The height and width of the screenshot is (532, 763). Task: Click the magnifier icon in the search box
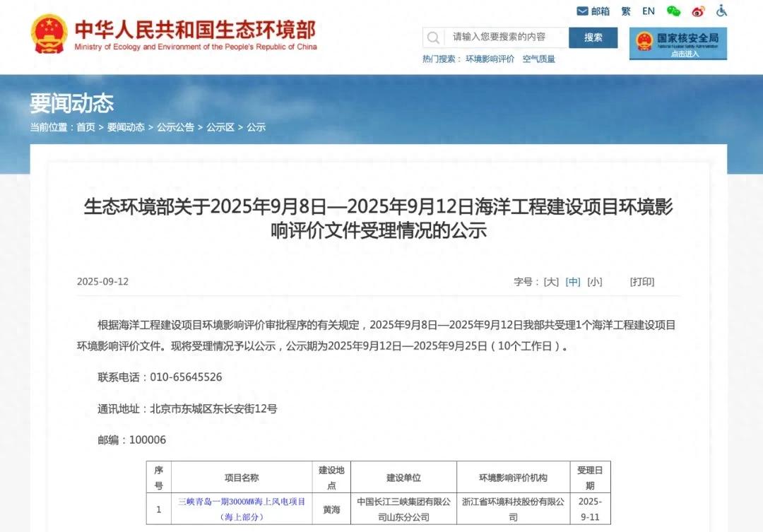433,37
